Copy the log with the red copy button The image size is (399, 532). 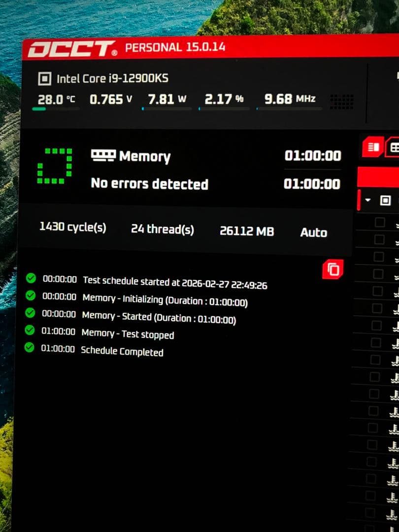(x=333, y=269)
